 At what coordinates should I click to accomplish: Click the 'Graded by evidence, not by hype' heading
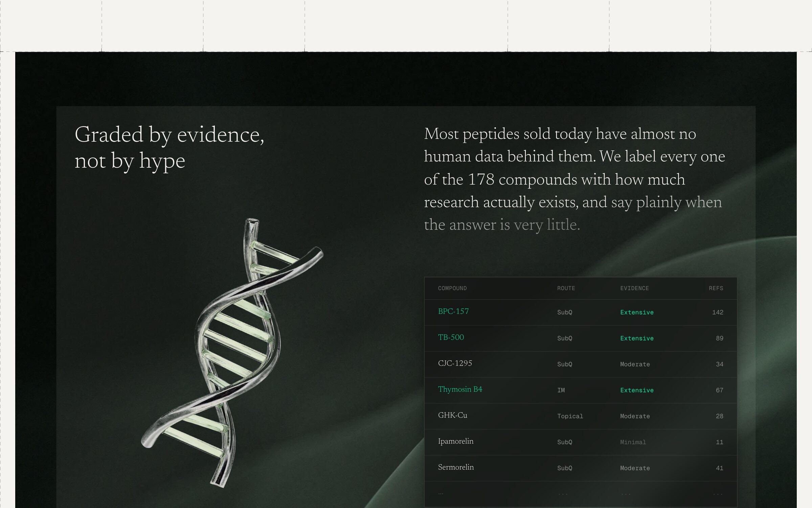pyautogui.click(x=169, y=148)
